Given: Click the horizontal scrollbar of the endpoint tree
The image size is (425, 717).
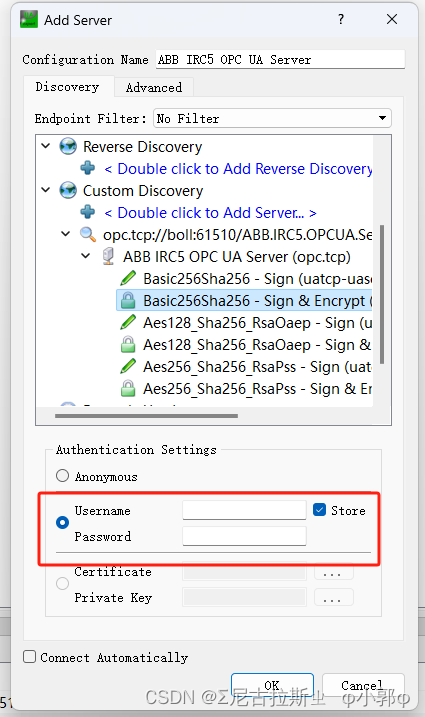Looking at the screenshot, I should [x=146, y=416].
